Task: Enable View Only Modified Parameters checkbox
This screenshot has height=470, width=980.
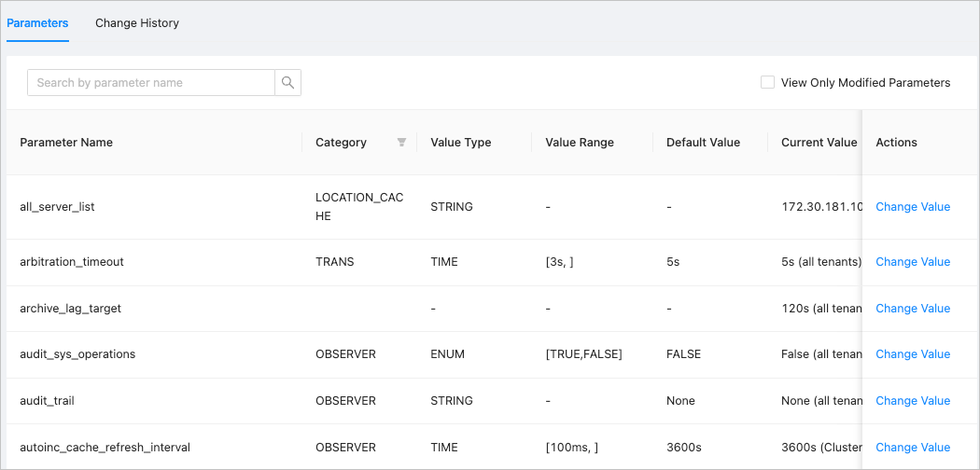Action: click(767, 83)
